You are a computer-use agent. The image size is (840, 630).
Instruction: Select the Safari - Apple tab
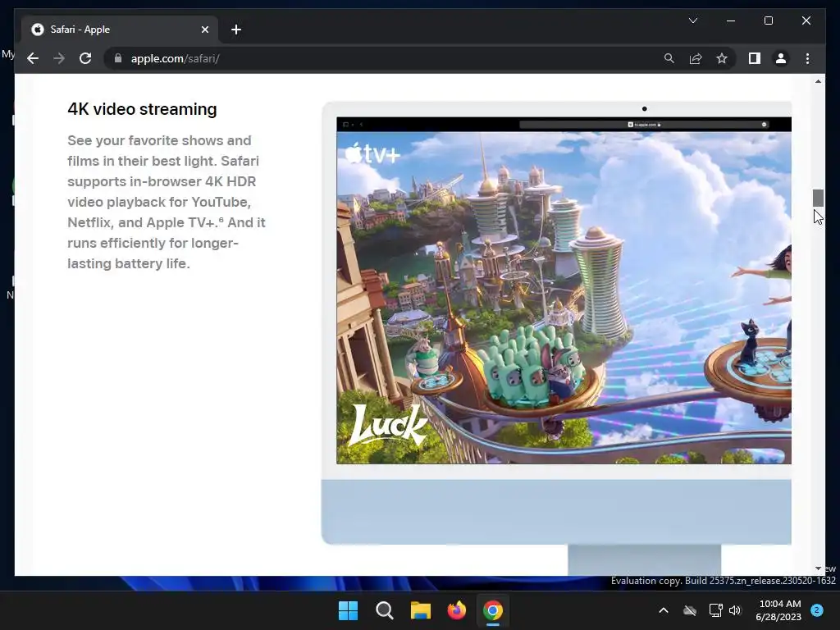[x=120, y=30]
